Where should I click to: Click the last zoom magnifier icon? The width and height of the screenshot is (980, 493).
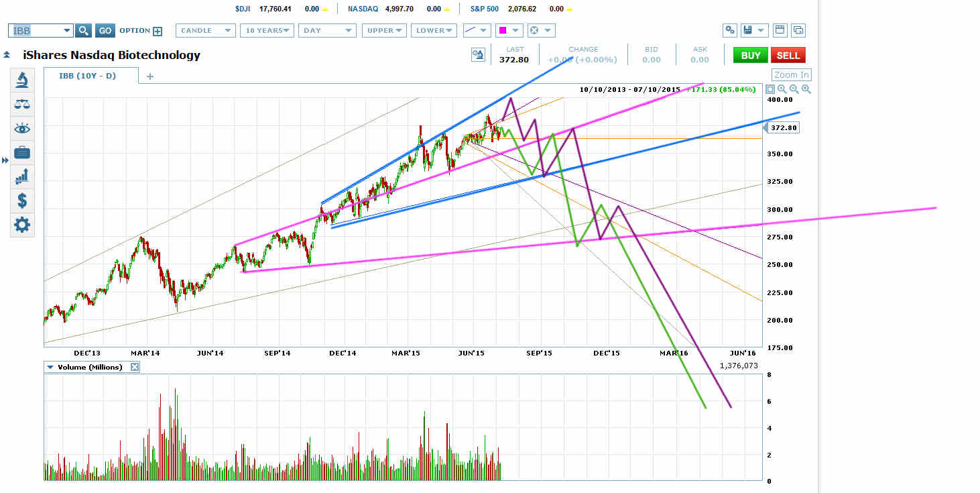tap(806, 89)
